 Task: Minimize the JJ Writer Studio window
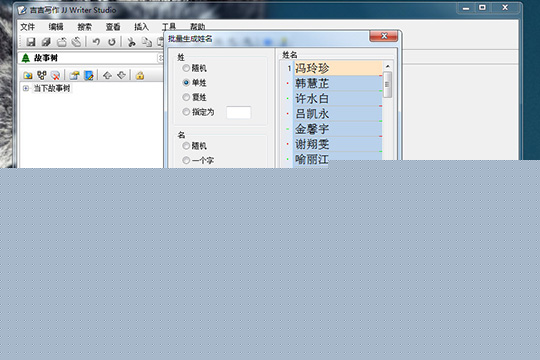[x=466, y=8]
